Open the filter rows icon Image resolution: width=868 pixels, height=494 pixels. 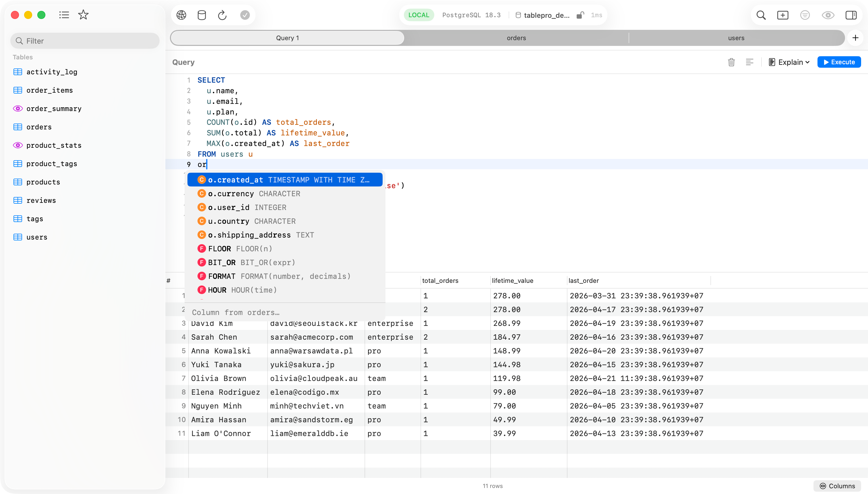[x=805, y=15]
